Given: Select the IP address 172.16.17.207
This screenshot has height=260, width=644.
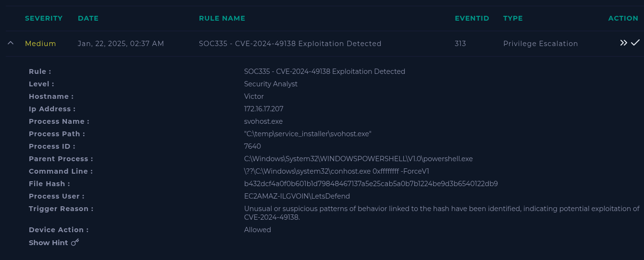Looking at the screenshot, I should tap(263, 109).
